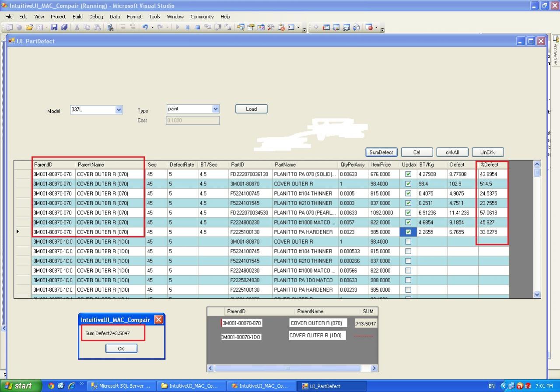Open the Toolbox using the hammer-wrench icon

[x=270, y=27]
